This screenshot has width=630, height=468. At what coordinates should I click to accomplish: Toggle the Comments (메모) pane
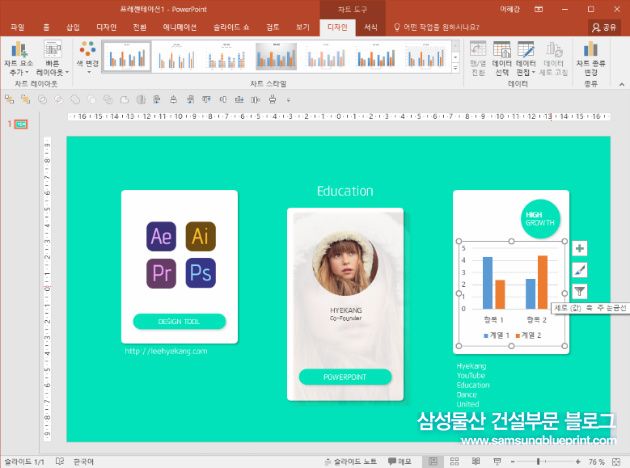point(399,462)
